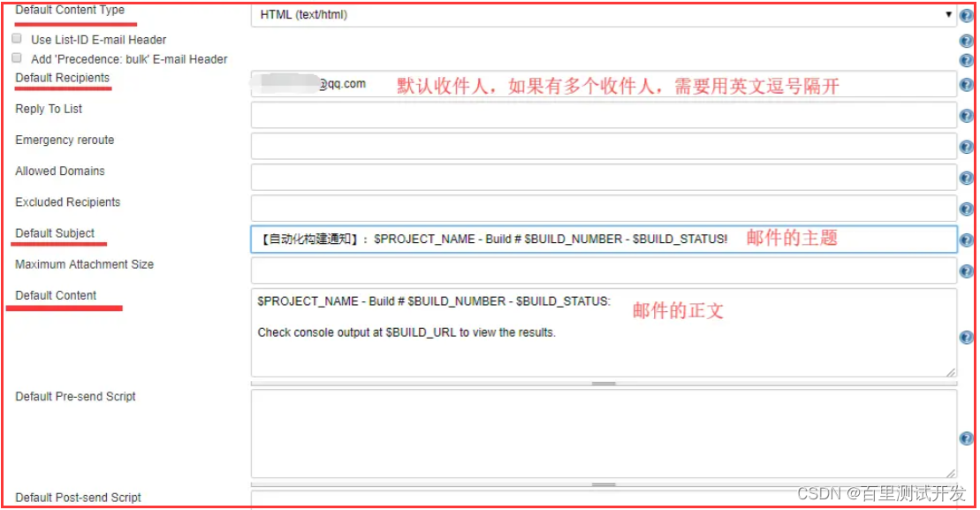
Task: Click the Excluded Recipients label
Action: (x=67, y=202)
